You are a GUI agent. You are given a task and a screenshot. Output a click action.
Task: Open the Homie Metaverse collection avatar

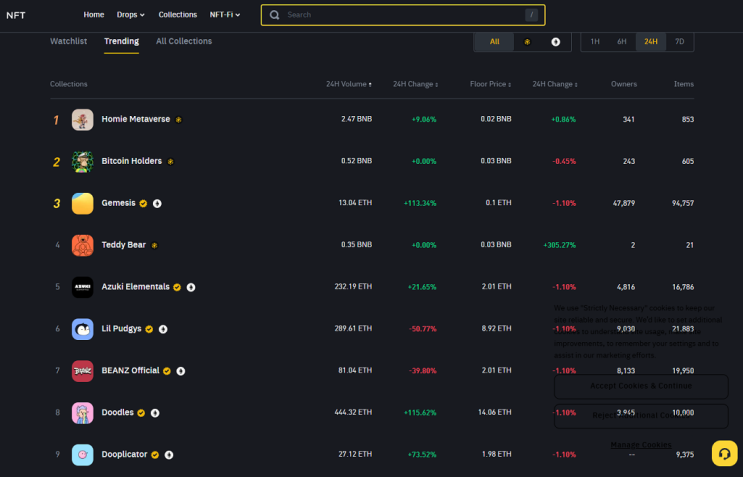82,119
